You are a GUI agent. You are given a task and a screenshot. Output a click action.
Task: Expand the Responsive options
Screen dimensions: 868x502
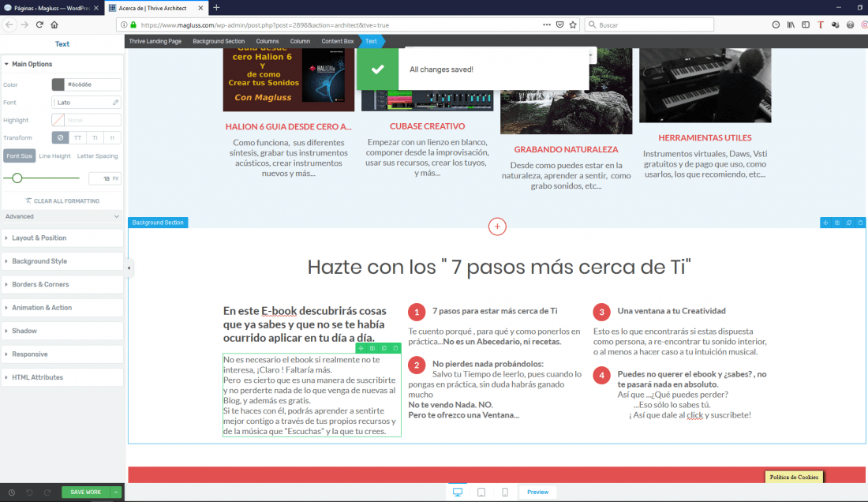pos(62,354)
